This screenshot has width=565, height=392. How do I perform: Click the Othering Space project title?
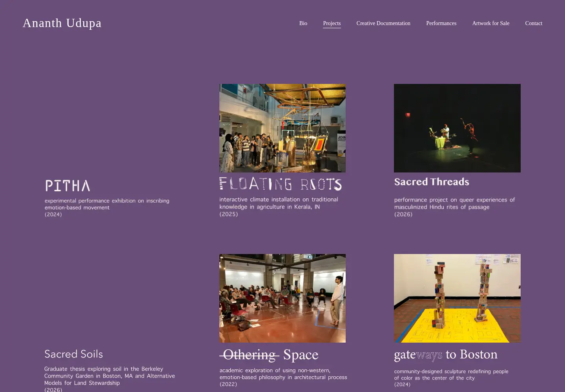click(269, 355)
